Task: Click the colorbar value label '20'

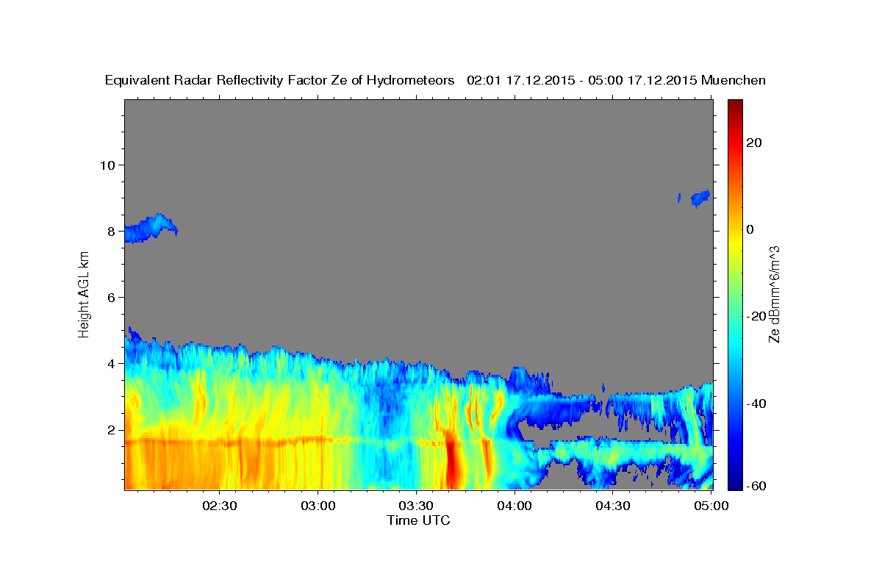Action: tap(753, 143)
